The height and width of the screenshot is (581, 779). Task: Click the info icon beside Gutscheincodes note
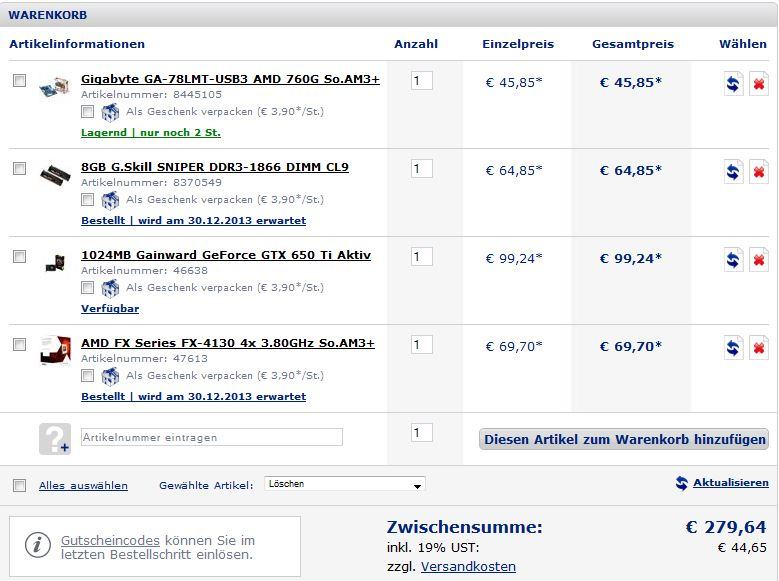(38, 545)
